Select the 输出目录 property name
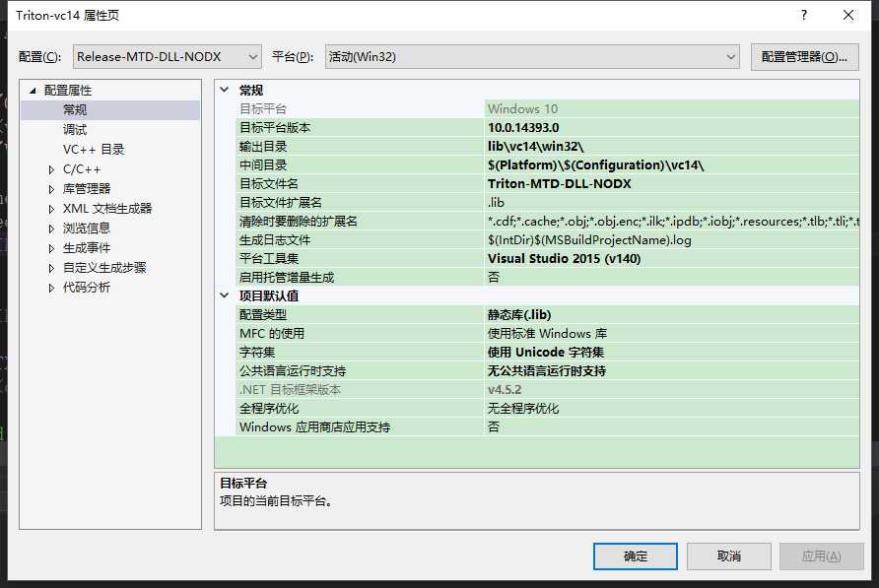This screenshot has width=879, height=588. pyautogui.click(x=263, y=147)
